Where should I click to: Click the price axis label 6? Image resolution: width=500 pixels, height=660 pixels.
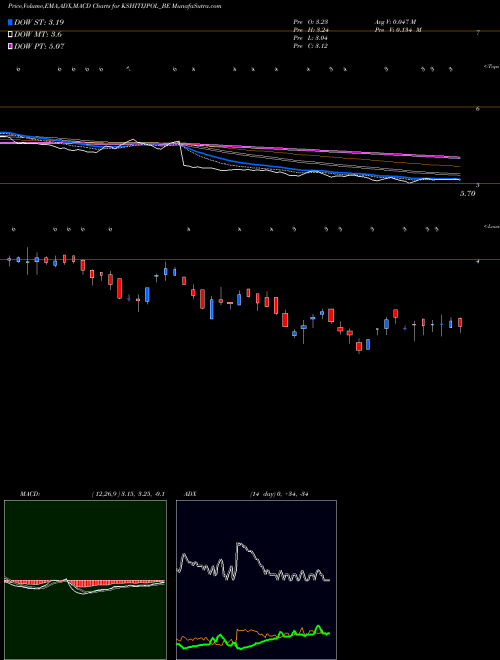[x=478, y=109]
